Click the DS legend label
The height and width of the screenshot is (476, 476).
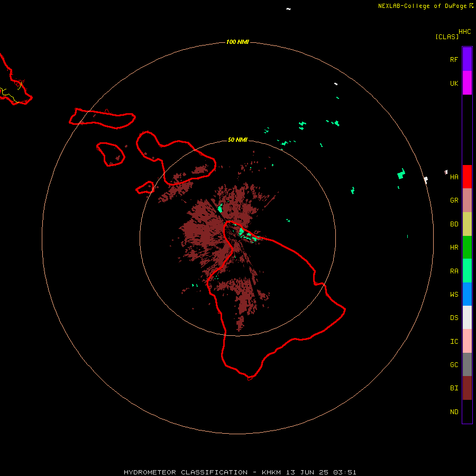[x=454, y=317]
